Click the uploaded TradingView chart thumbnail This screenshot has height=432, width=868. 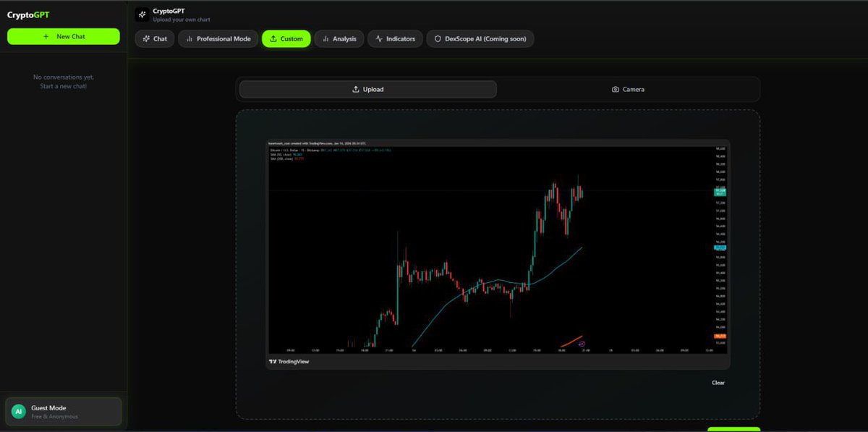(498, 254)
